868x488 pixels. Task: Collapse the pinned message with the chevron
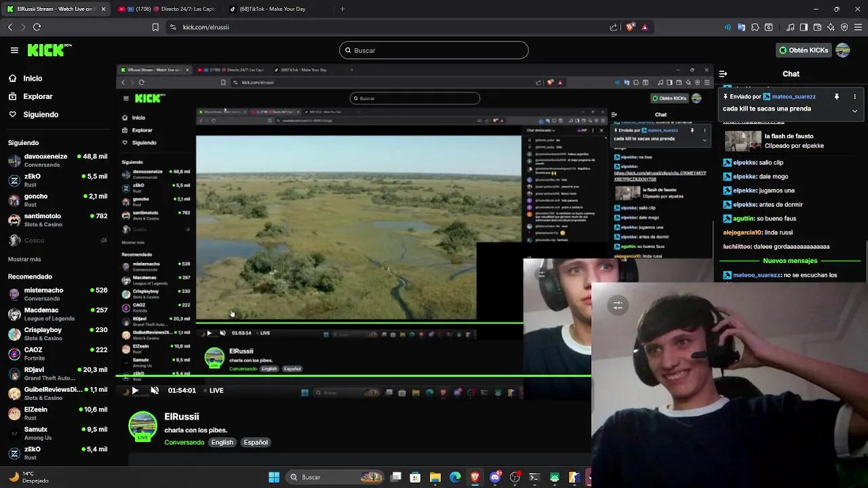coord(854,110)
